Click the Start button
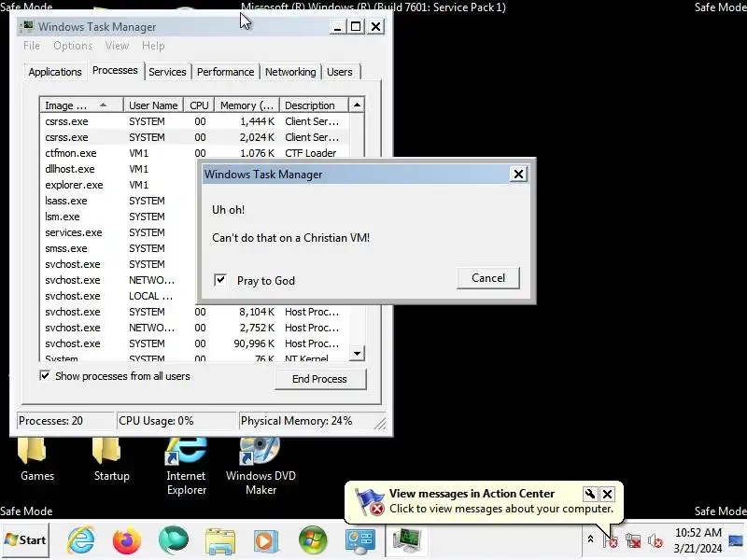Viewport: 747px width, 560px height. pos(25,540)
